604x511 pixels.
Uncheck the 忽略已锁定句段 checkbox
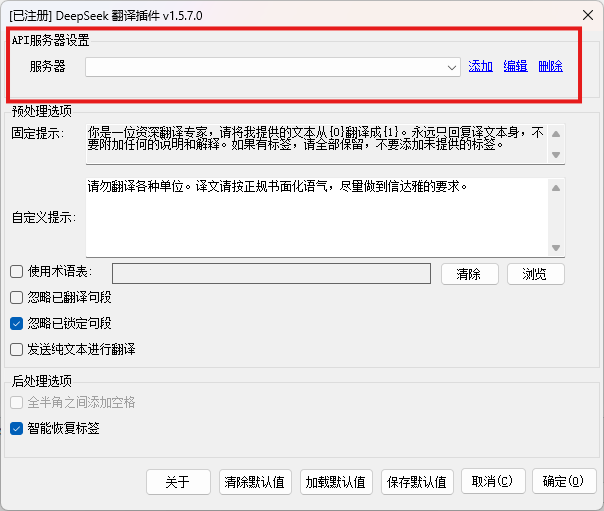coord(17,324)
